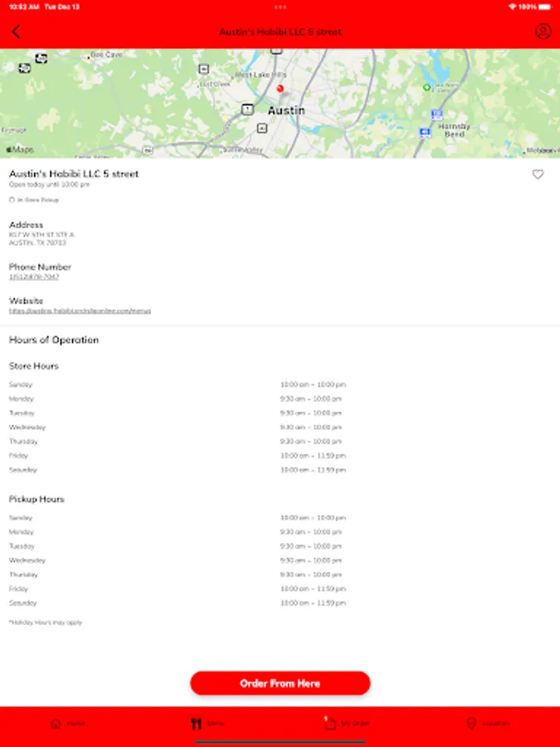Screen dimensions: 560x747
Task: Tap Monday's time range under Store Hours
Action: (x=311, y=398)
